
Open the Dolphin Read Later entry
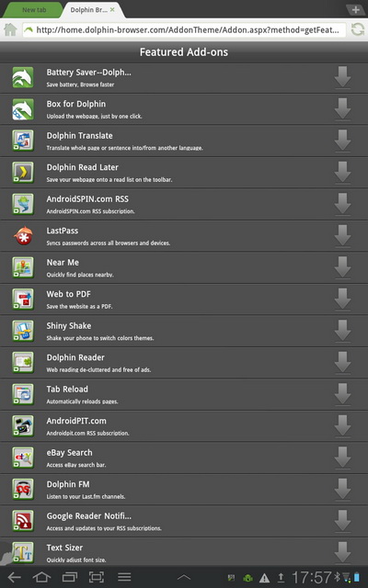tap(184, 173)
